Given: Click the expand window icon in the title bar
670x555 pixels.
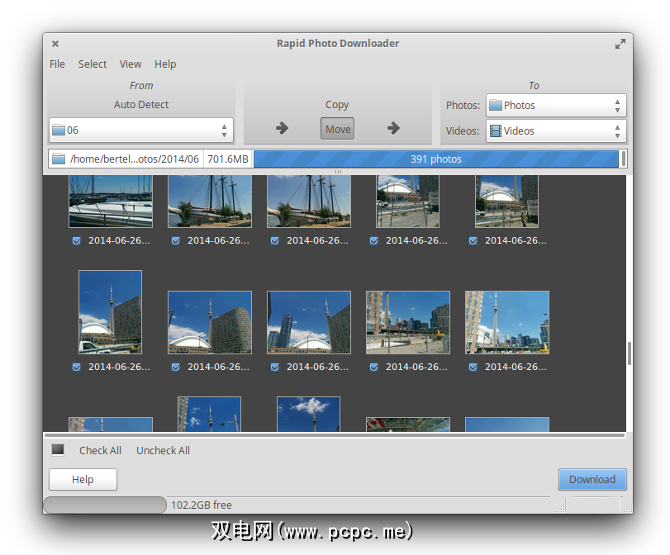Looking at the screenshot, I should pos(620,44).
